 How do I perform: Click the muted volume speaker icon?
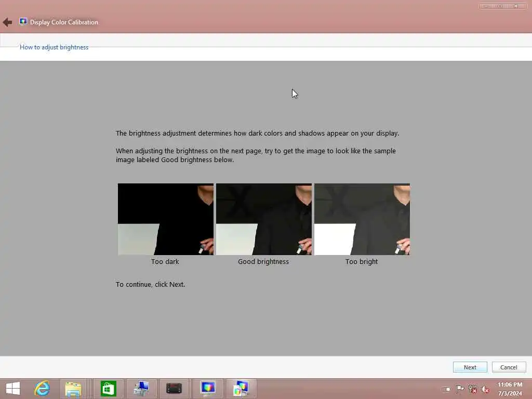[485, 389]
